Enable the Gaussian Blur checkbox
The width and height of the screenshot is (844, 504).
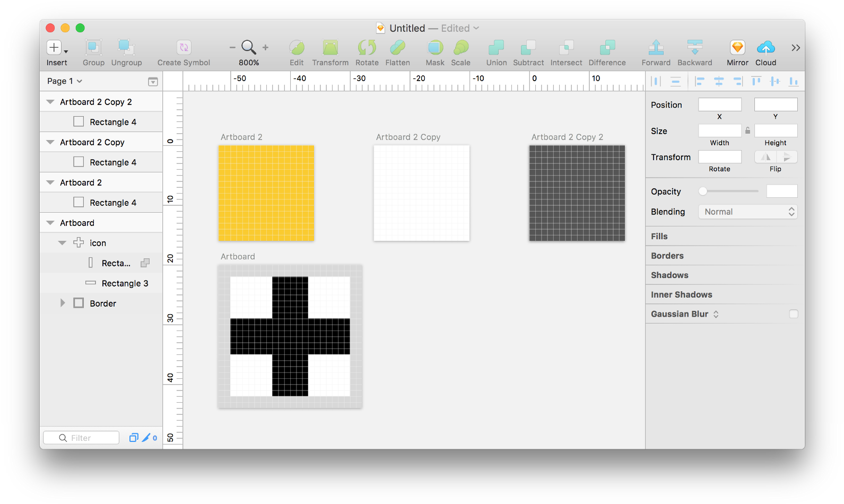point(793,314)
